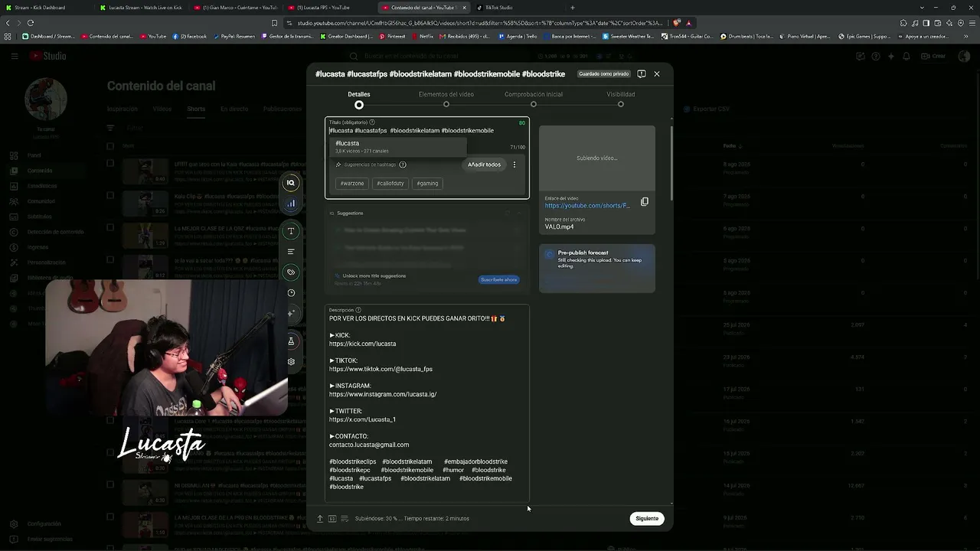Go to the Visibilidad step

coord(621,99)
